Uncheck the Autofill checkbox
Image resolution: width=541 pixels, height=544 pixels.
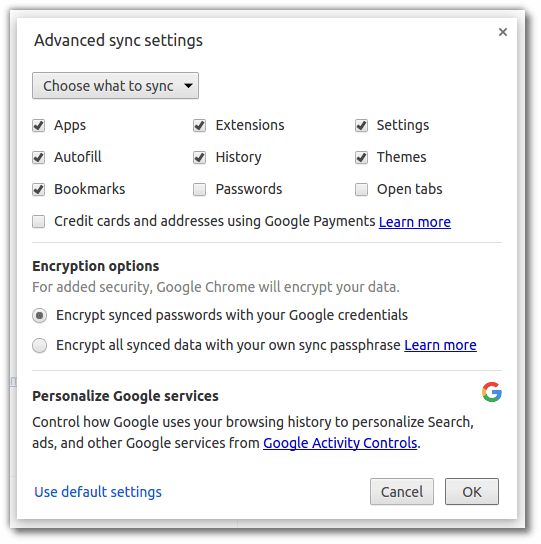pyautogui.click(x=39, y=157)
